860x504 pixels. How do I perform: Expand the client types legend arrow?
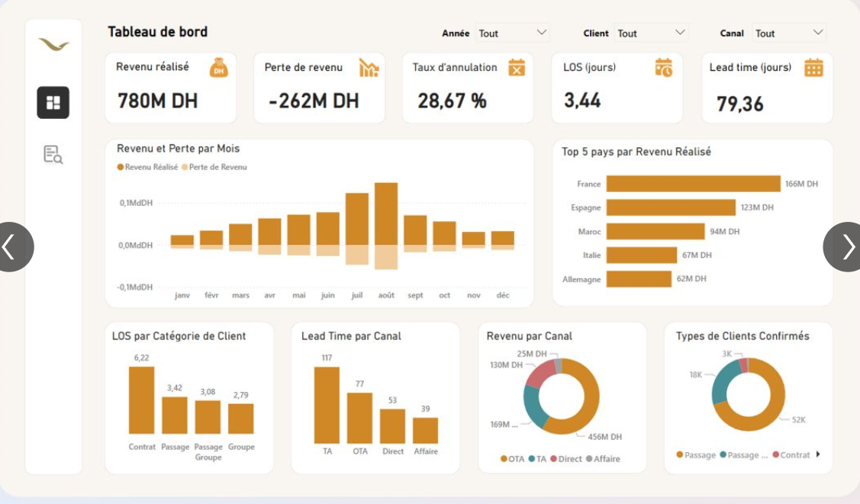818,454
